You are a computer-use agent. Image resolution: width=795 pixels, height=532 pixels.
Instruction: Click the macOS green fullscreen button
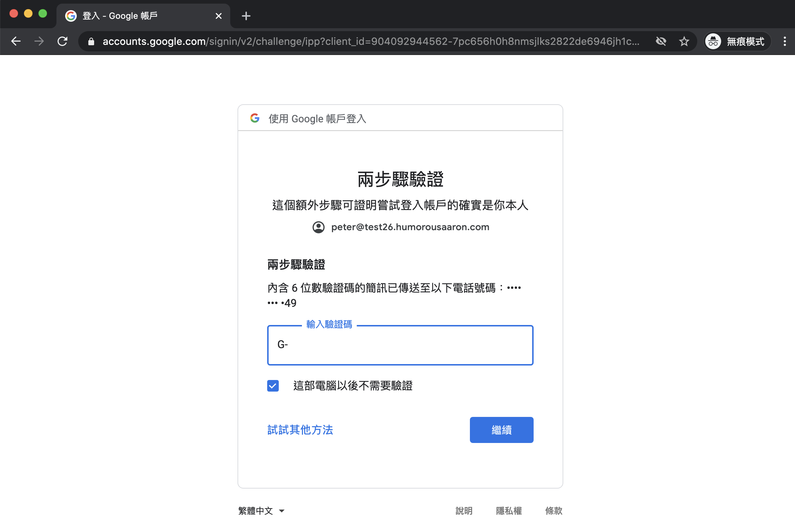(x=43, y=14)
